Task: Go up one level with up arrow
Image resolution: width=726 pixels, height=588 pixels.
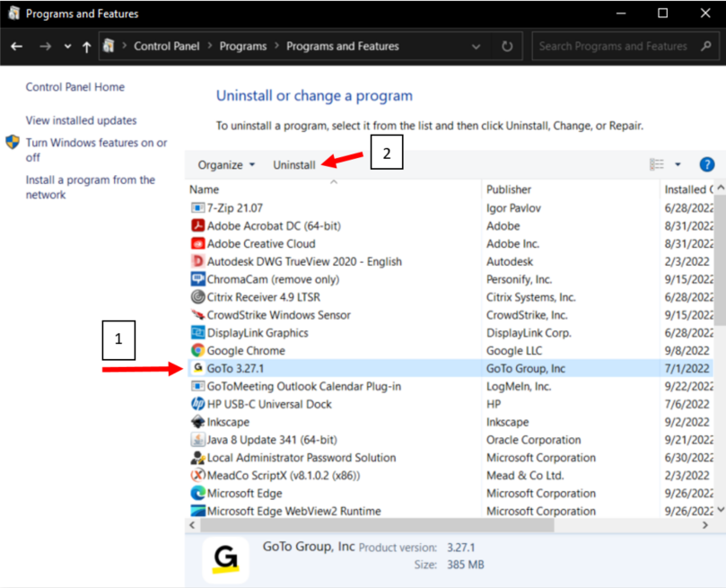Action: point(86,47)
